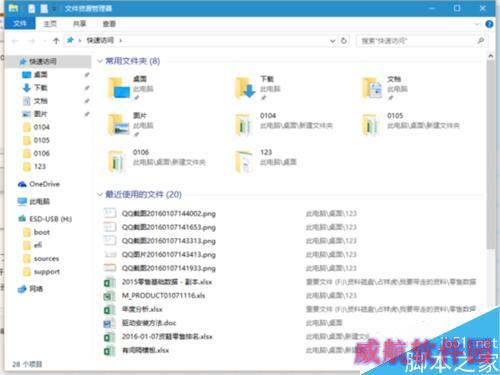The image size is (500, 375).
Task: Click the star icon in address bar
Action: tap(70, 40)
